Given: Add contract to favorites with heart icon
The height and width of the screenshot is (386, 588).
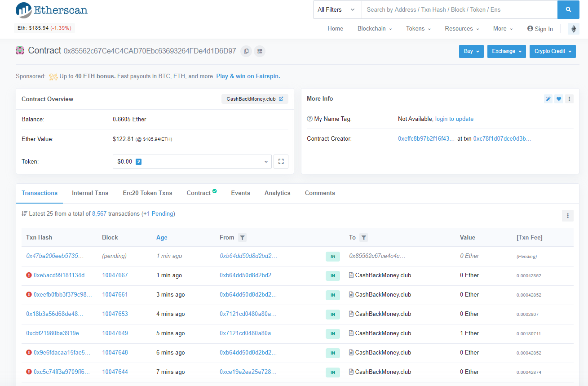Looking at the screenshot, I should click(x=559, y=99).
